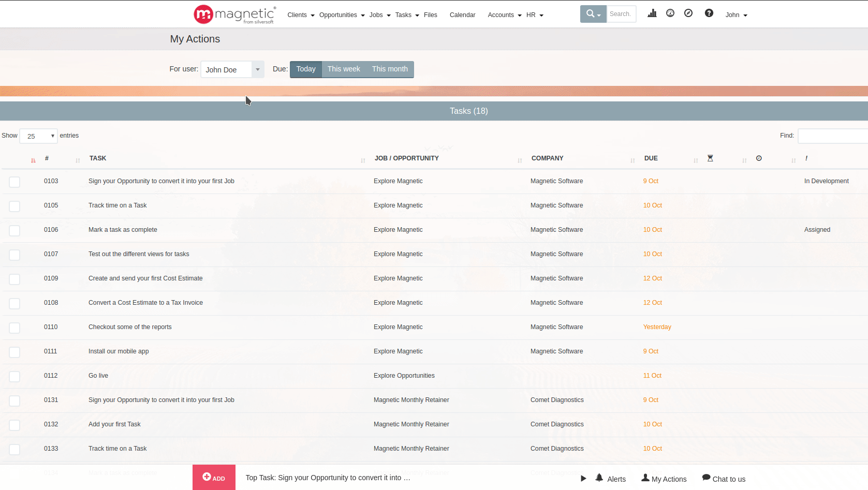The image size is (868, 490).
Task: Open task 'Track time on a Task' 0105
Action: pyautogui.click(x=117, y=205)
